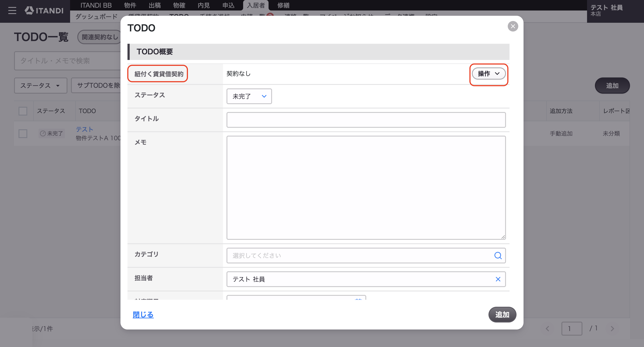Open the カテゴリ selection field

click(x=366, y=255)
